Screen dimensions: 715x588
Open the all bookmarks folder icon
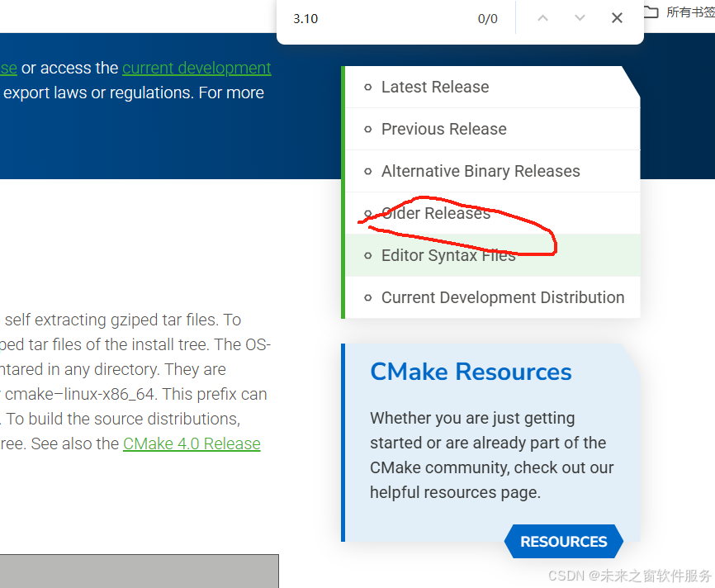[x=651, y=12]
